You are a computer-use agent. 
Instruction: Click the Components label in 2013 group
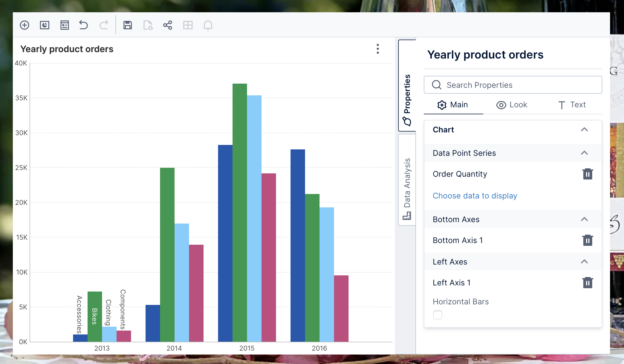(x=123, y=309)
